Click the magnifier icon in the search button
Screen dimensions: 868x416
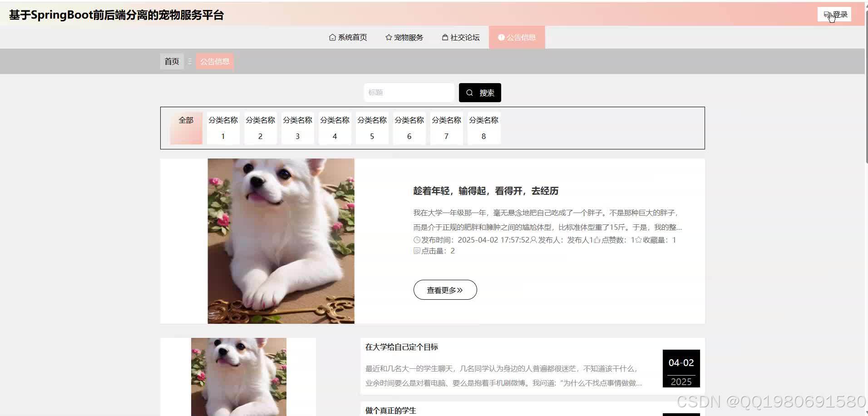pos(469,92)
